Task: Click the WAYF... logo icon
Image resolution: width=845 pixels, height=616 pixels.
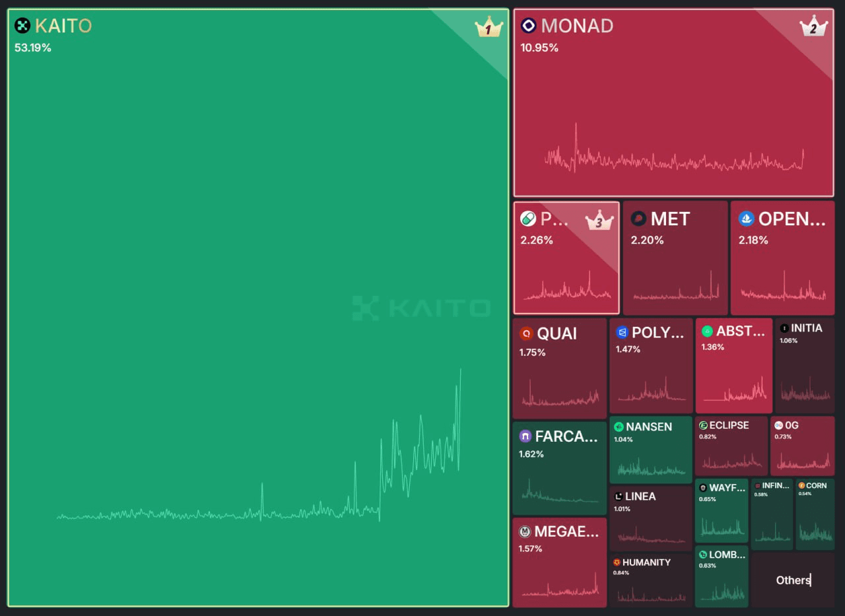Action: (704, 488)
